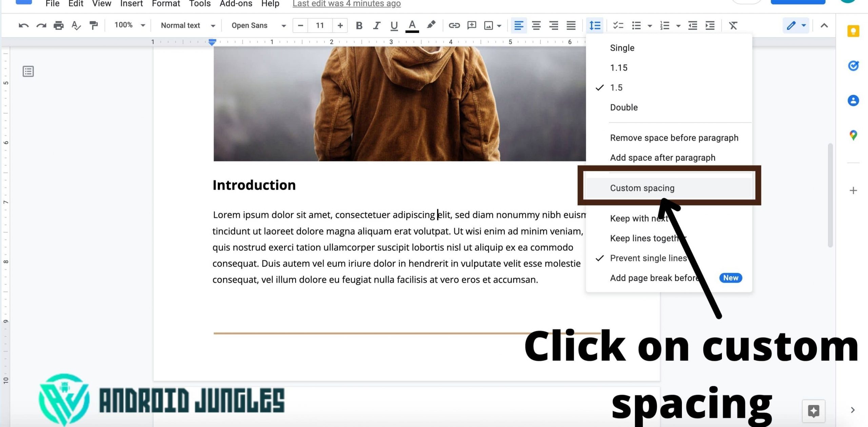
Task: Select the checked 1.5 line spacing option
Action: tap(669, 87)
